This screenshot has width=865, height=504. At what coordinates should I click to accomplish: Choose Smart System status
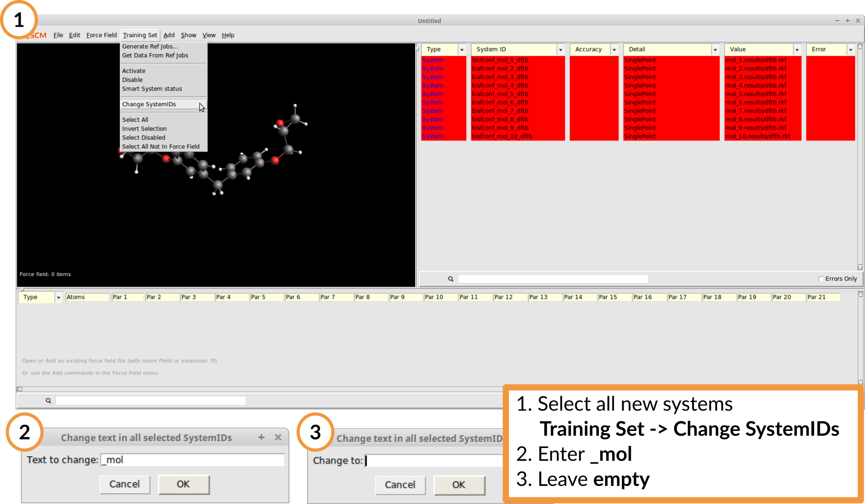coord(163,89)
